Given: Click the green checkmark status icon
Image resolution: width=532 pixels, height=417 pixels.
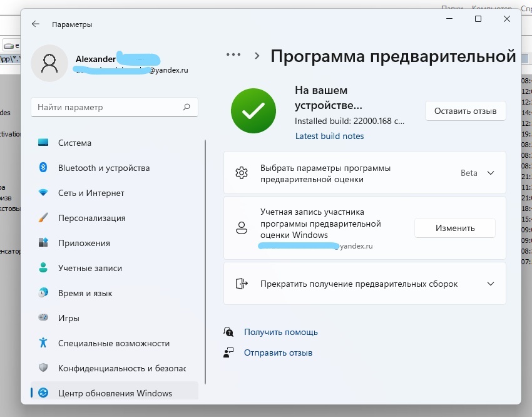Looking at the screenshot, I should tap(253, 111).
